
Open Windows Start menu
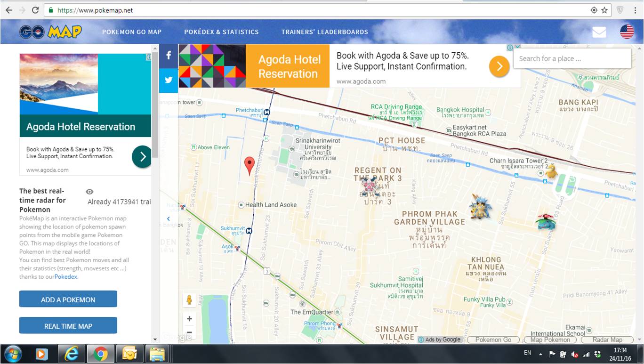pyautogui.click(x=13, y=354)
